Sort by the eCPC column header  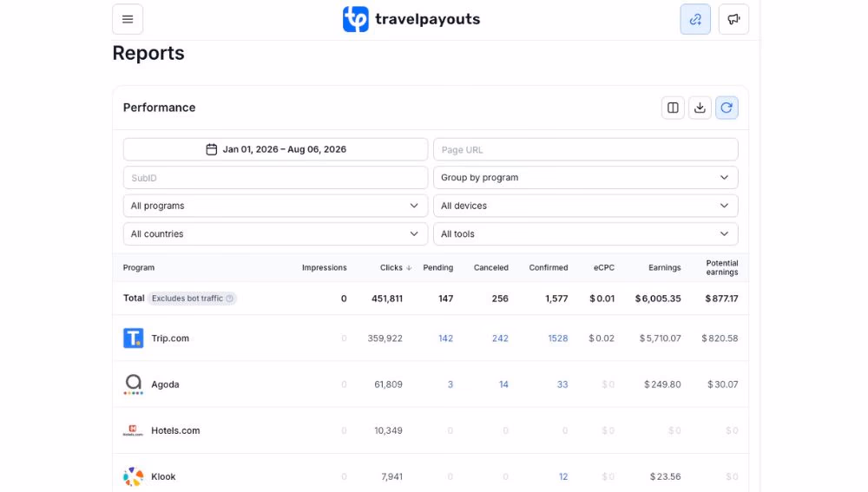(604, 268)
